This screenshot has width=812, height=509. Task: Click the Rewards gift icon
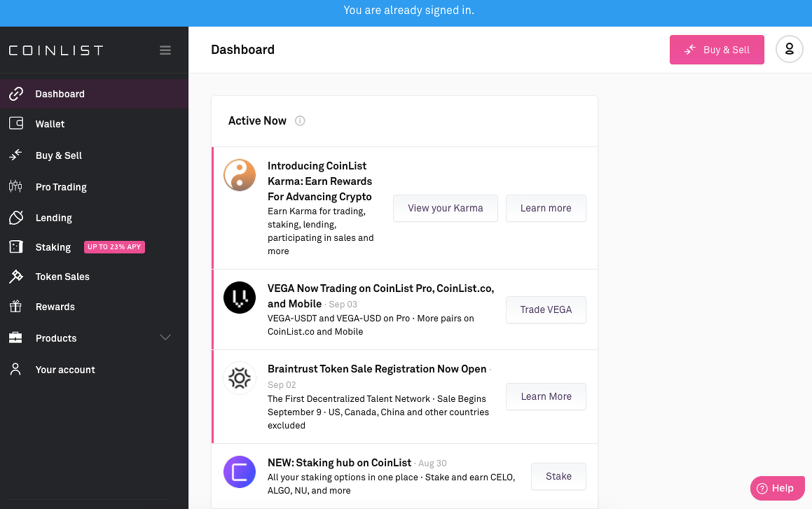(15, 306)
